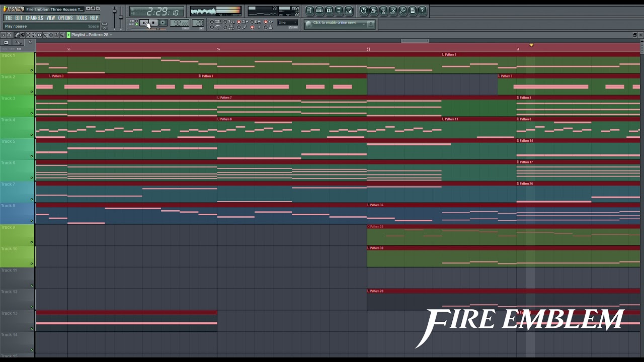Open the Browser window button
Image resolution: width=644 pixels, height=362 pixels.
pos(339,11)
